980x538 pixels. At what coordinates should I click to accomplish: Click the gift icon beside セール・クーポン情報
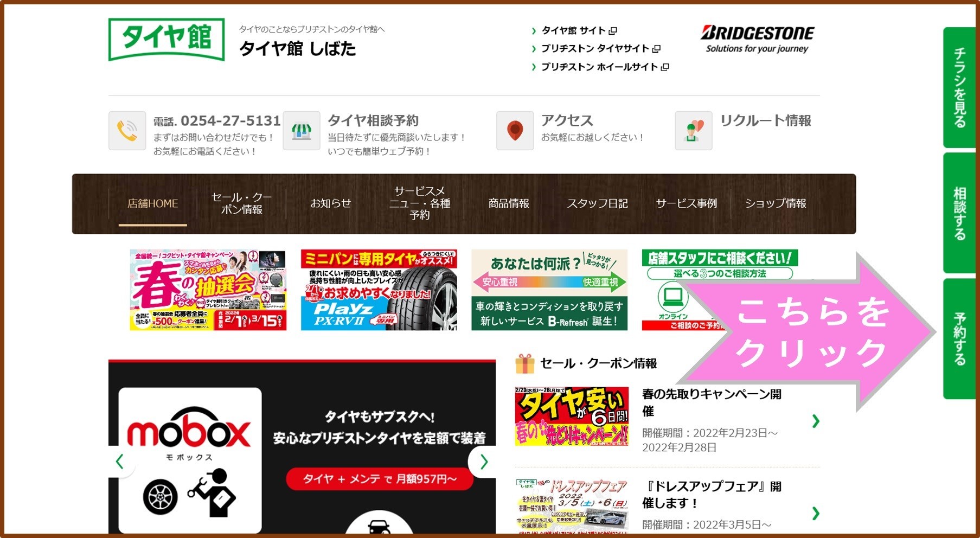[x=524, y=363]
